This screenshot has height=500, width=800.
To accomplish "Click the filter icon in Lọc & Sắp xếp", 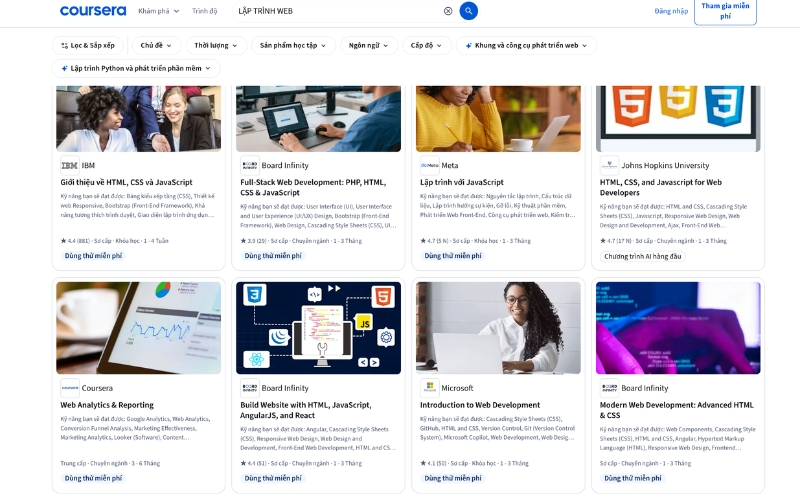I will tap(64, 45).
